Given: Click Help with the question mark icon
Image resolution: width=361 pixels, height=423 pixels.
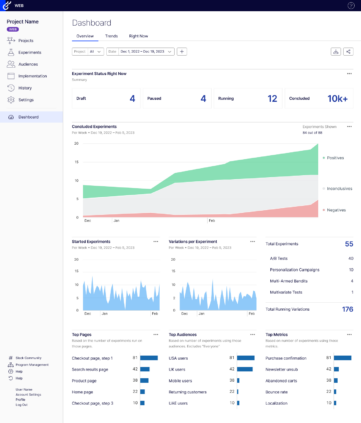Looking at the screenshot, I should tap(11, 371).
